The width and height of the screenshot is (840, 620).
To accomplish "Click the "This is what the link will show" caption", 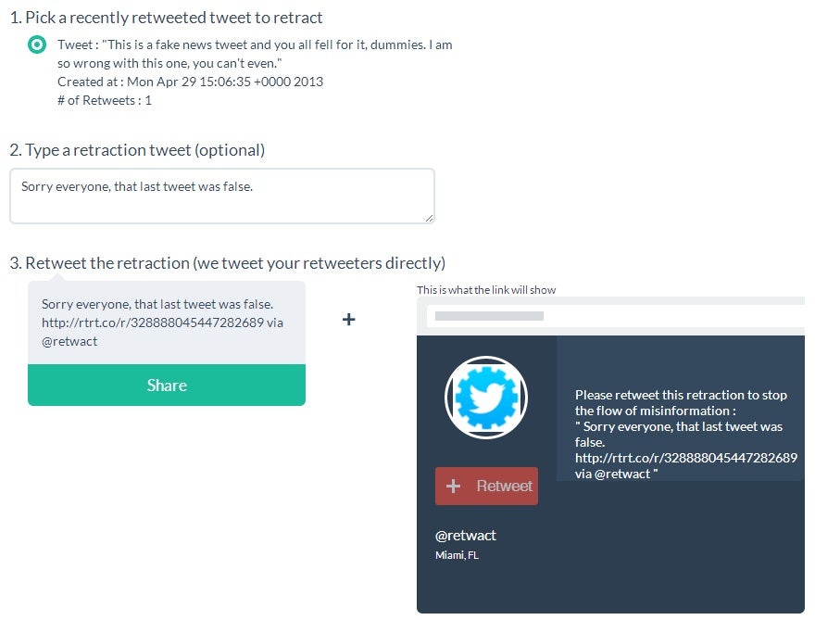I will (x=486, y=290).
